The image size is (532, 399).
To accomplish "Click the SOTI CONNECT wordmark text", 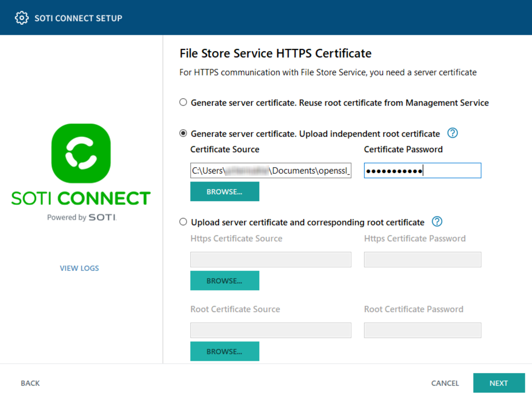I will point(81,198).
